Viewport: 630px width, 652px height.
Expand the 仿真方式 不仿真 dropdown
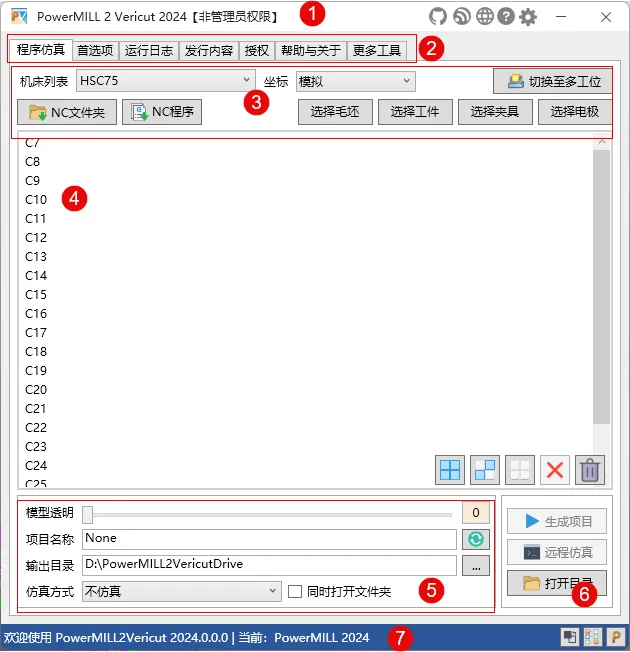[182, 591]
